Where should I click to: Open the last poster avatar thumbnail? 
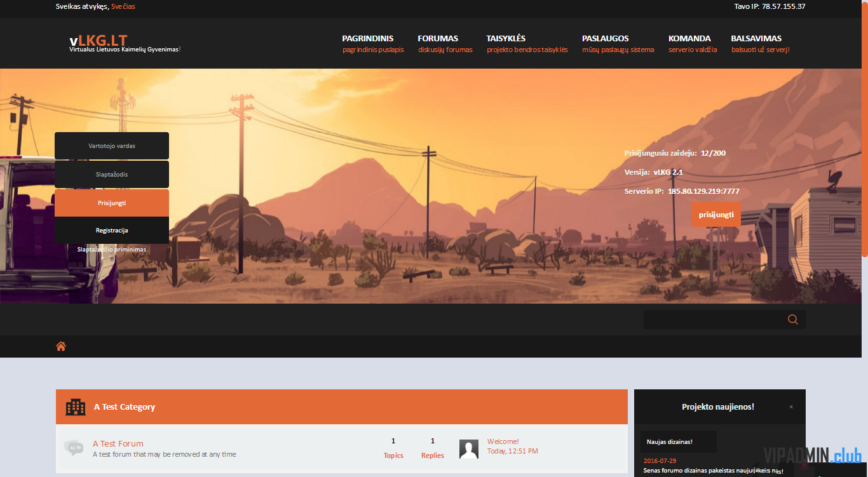(x=469, y=449)
